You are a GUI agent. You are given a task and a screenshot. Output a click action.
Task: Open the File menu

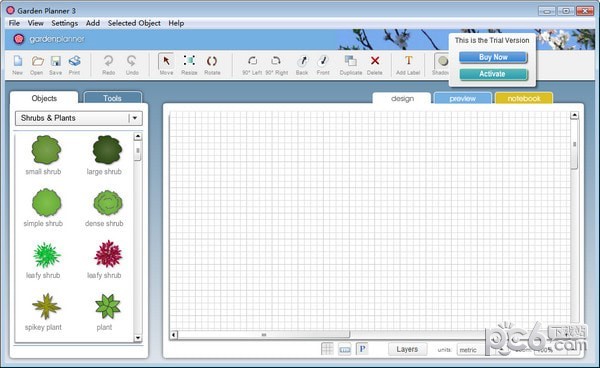coord(14,23)
